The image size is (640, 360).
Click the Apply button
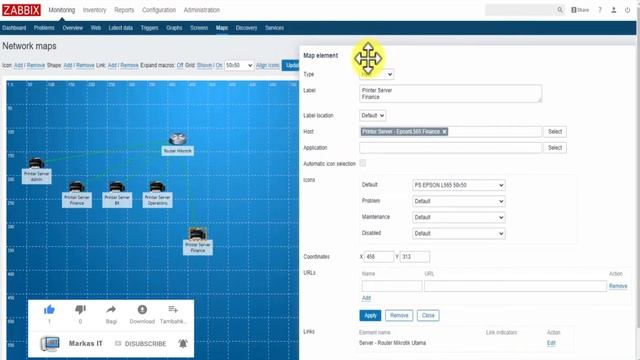(370, 316)
